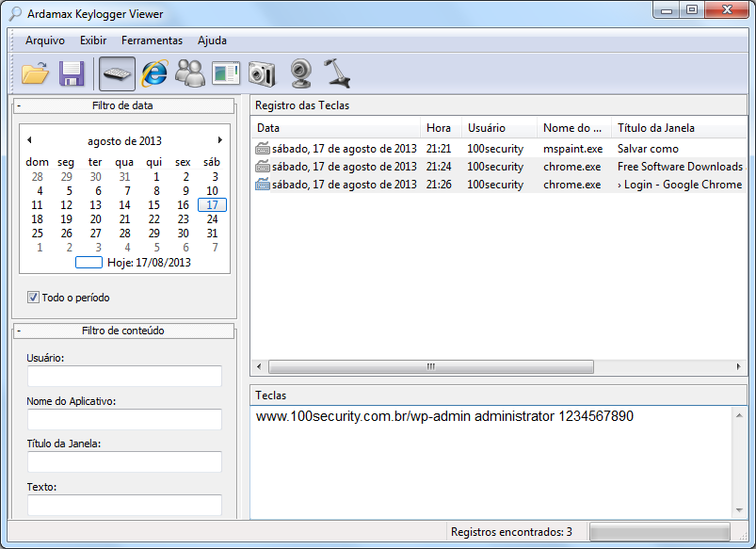Click the magnifier icon in title bar
This screenshot has height=549, width=756.
click(x=15, y=13)
